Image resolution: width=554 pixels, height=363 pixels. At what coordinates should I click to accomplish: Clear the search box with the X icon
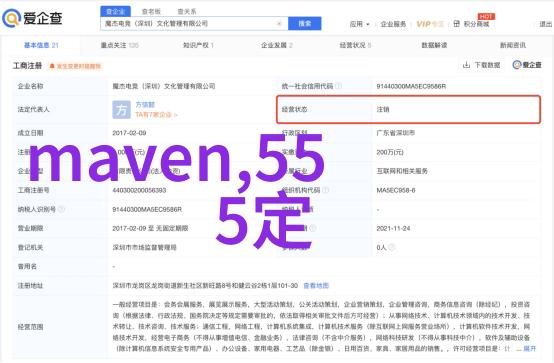click(x=279, y=24)
